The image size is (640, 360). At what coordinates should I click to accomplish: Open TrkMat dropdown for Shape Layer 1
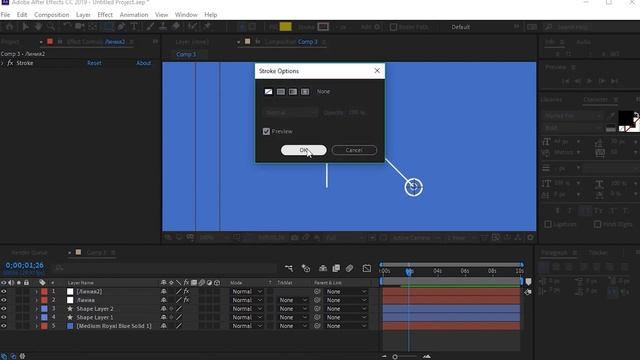[x=292, y=317]
